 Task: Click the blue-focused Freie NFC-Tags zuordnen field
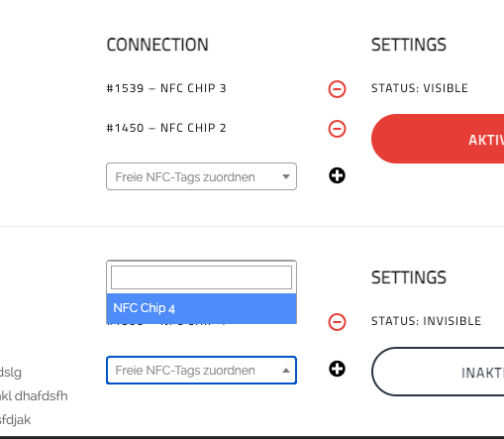(x=201, y=370)
